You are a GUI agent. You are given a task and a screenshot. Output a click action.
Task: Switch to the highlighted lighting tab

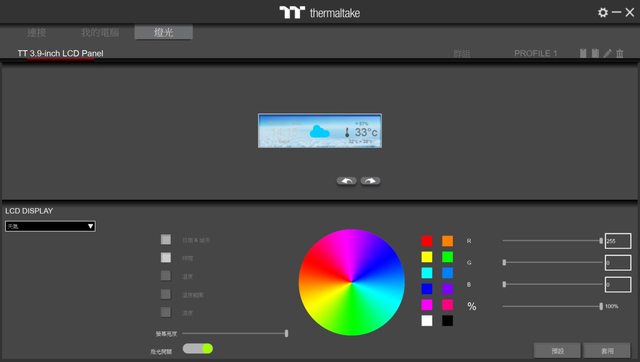tap(164, 32)
